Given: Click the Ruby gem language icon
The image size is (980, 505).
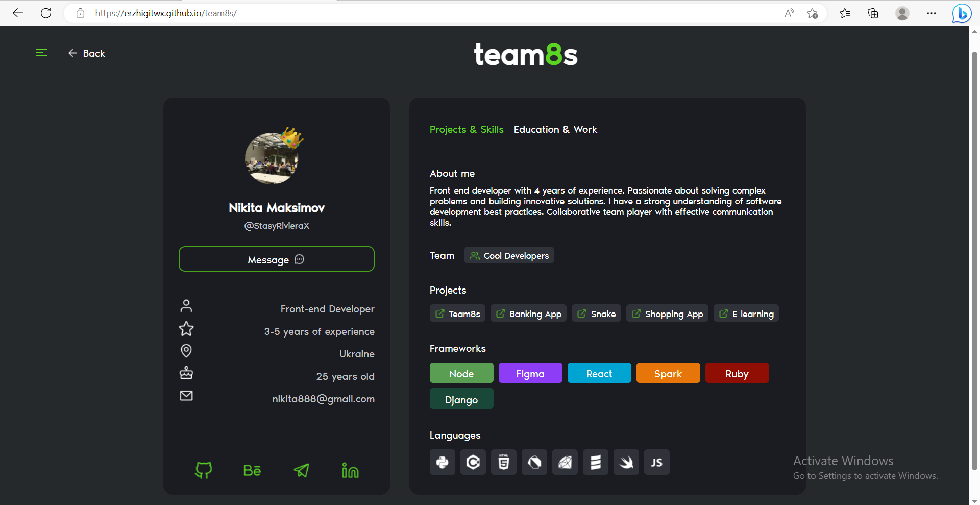Looking at the screenshot, I should 565,462.
